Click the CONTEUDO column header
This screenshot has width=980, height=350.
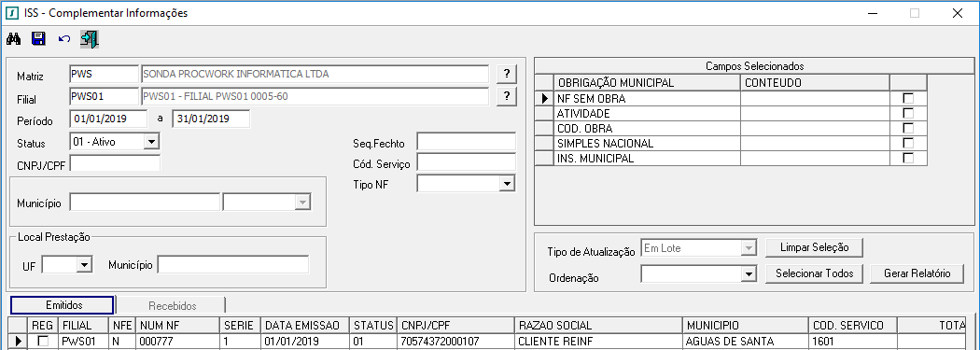(815, 82)
